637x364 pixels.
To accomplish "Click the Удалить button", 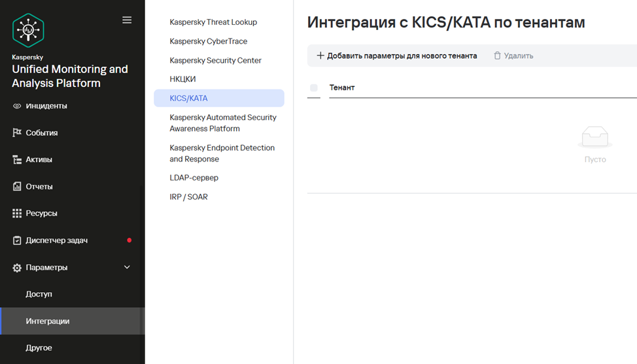I will [513, 56].
